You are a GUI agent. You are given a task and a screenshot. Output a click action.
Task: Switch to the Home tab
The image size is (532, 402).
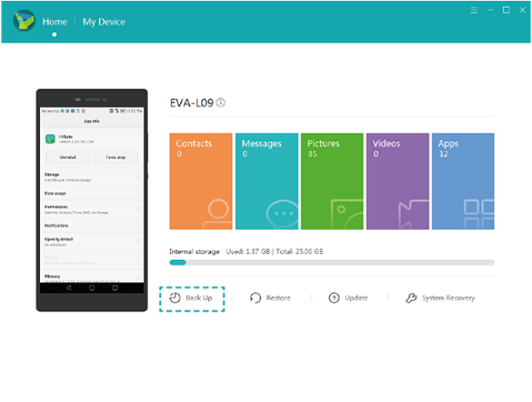(54, 20)
